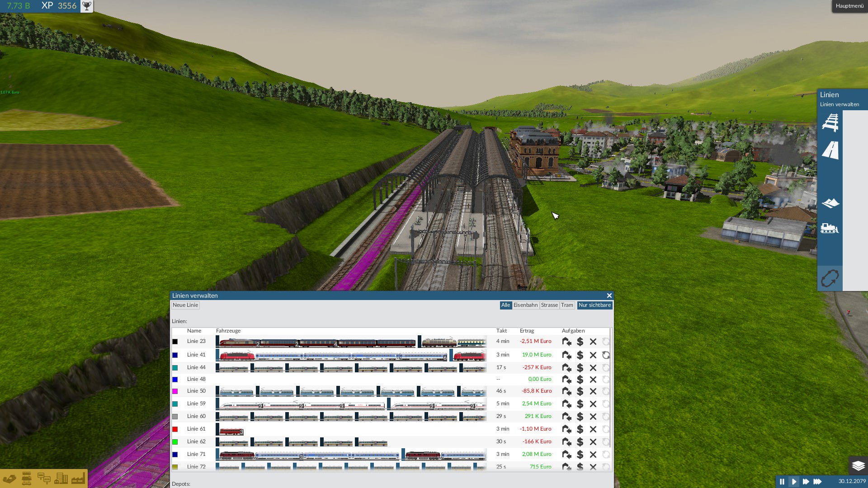Toggle auto-replace on Linie 50
This screenshot has height=488, width=868.
click(606, 391)
